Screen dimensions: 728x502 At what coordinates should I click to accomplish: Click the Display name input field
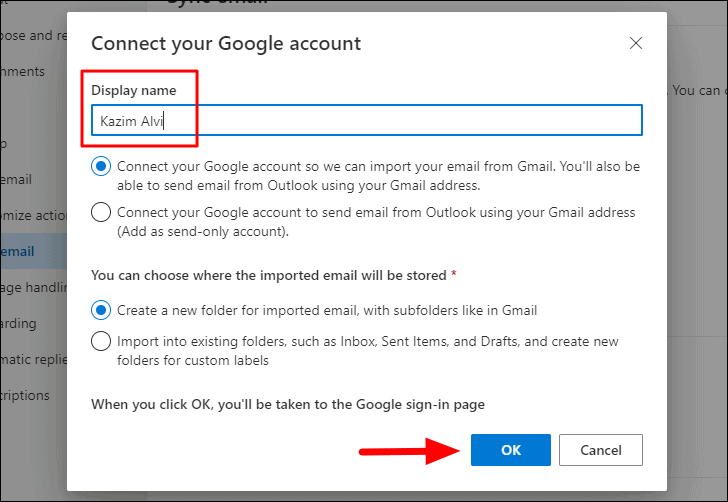click(367, 120)
